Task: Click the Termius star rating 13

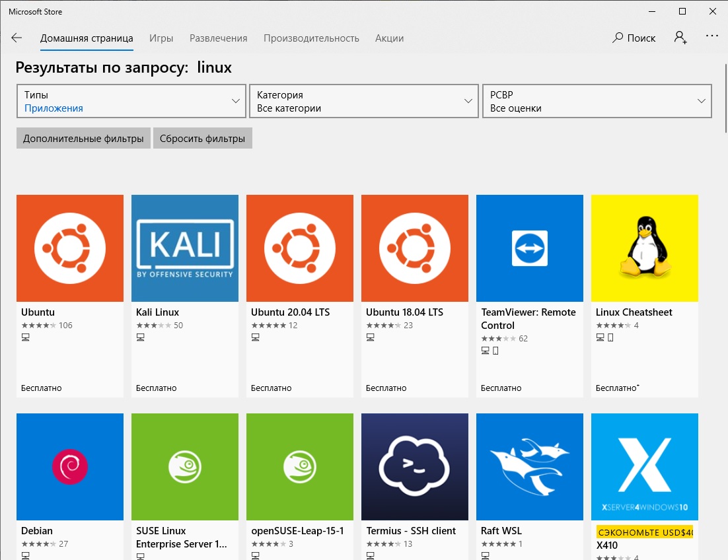Action: (389, 543)
